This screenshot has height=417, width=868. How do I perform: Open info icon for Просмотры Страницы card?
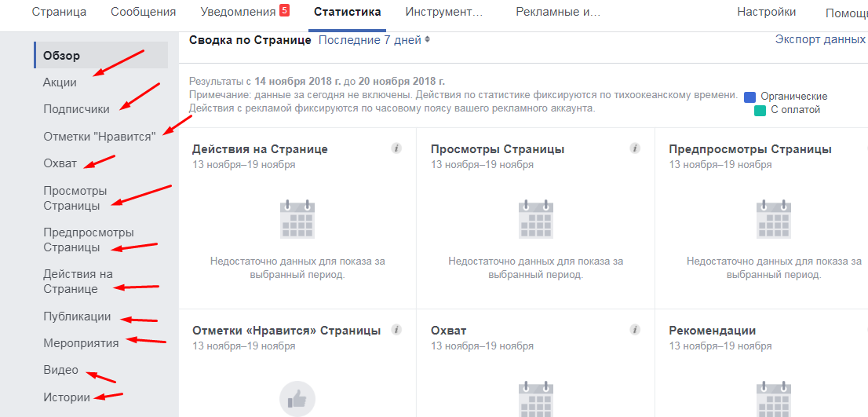634,148
